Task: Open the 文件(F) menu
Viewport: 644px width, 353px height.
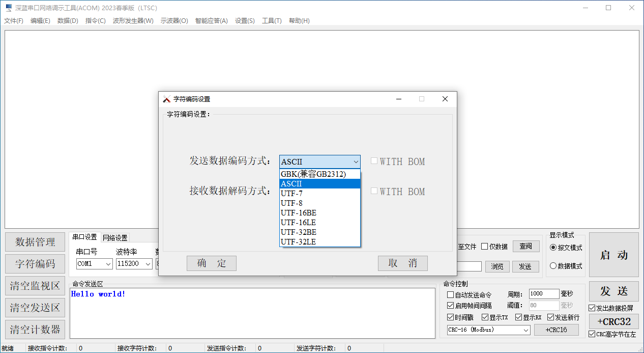Action: (14, 21)
